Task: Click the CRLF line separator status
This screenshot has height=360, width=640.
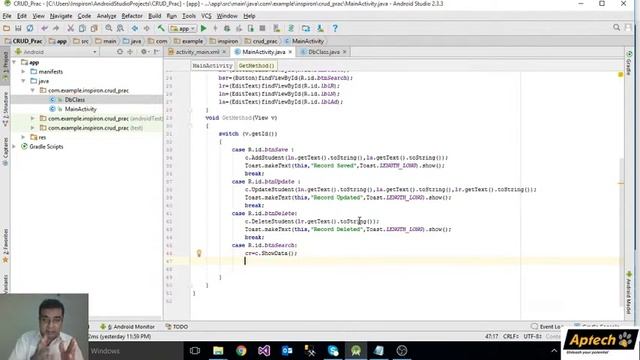Action: (x=511, y=336)
